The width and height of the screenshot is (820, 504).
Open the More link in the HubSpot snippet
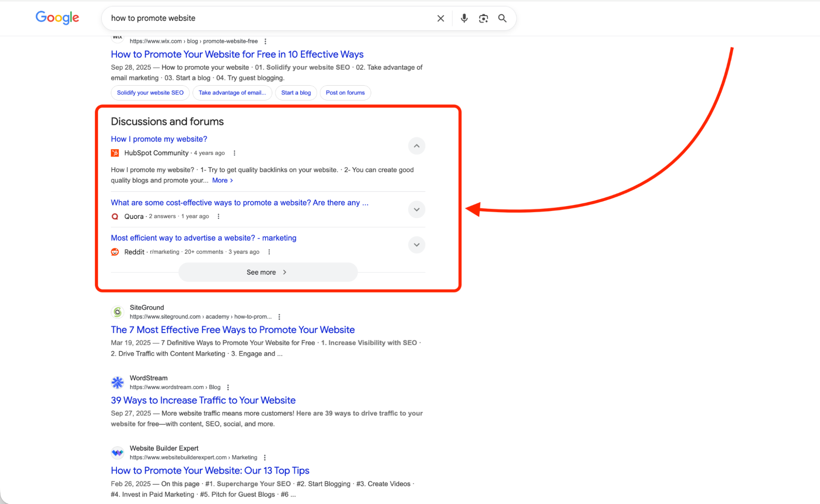[220, 180]
